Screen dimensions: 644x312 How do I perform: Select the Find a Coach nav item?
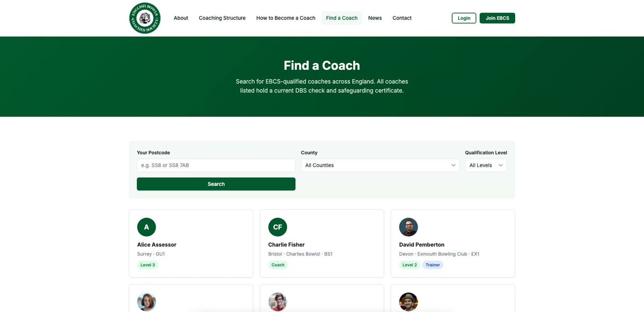point(342,18)
